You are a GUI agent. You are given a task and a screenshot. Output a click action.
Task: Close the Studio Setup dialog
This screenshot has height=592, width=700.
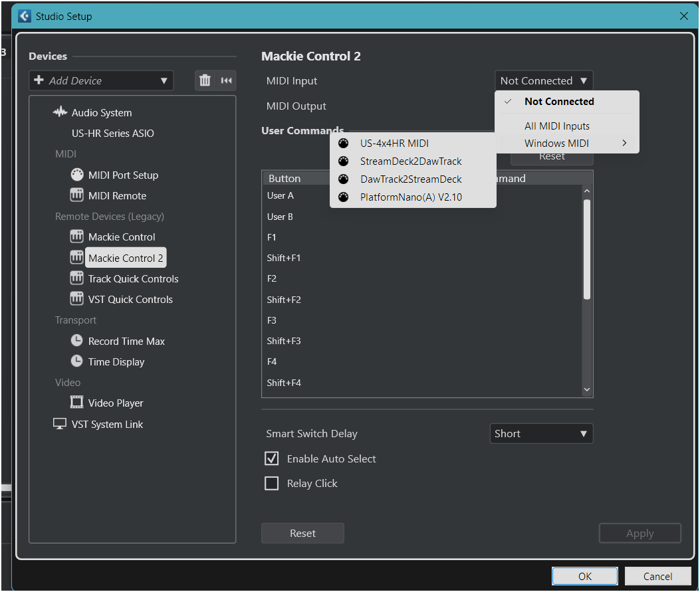coord(683,16)
